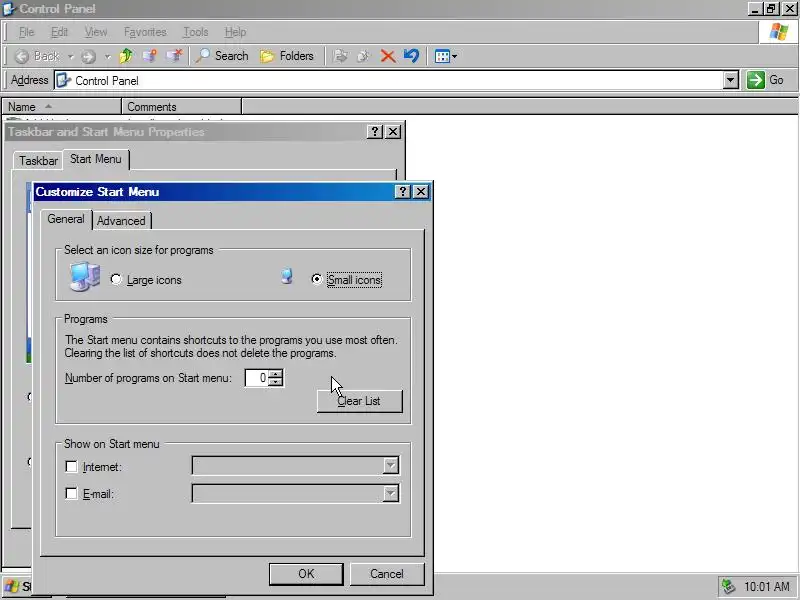Decrease number of programs with down spinner
The image size is (800, 600).
pyautogui.click(x=276, y=382)
